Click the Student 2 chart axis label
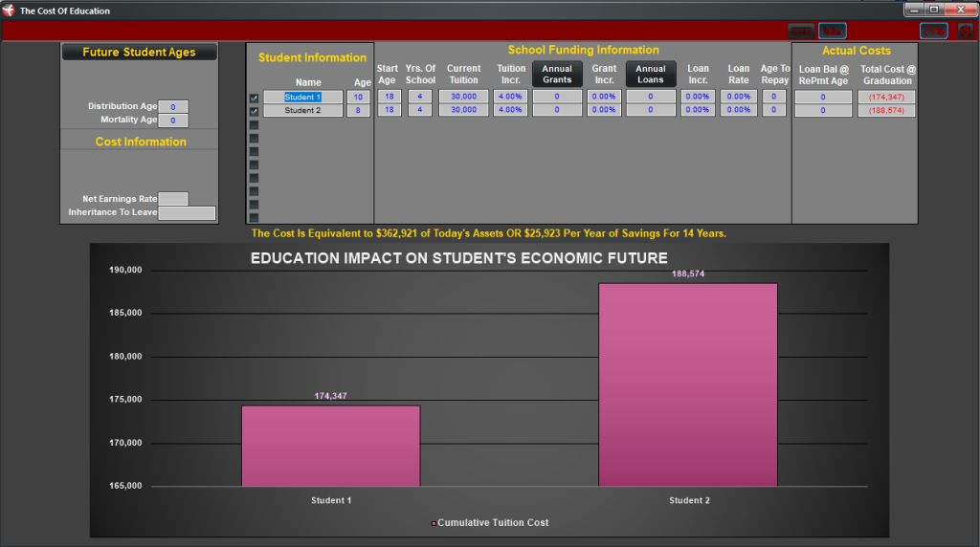 tap(689, 500)
